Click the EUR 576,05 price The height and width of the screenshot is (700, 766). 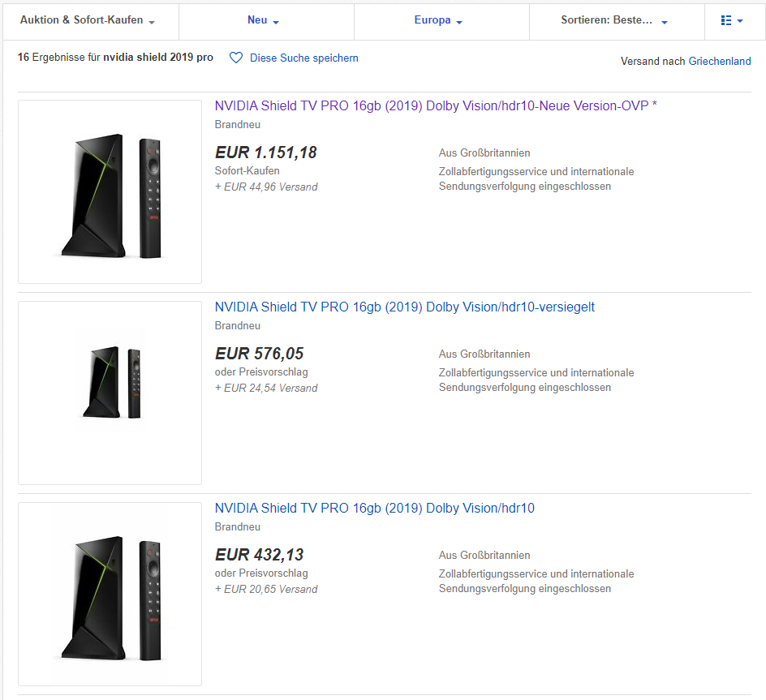tap(259, 354)
